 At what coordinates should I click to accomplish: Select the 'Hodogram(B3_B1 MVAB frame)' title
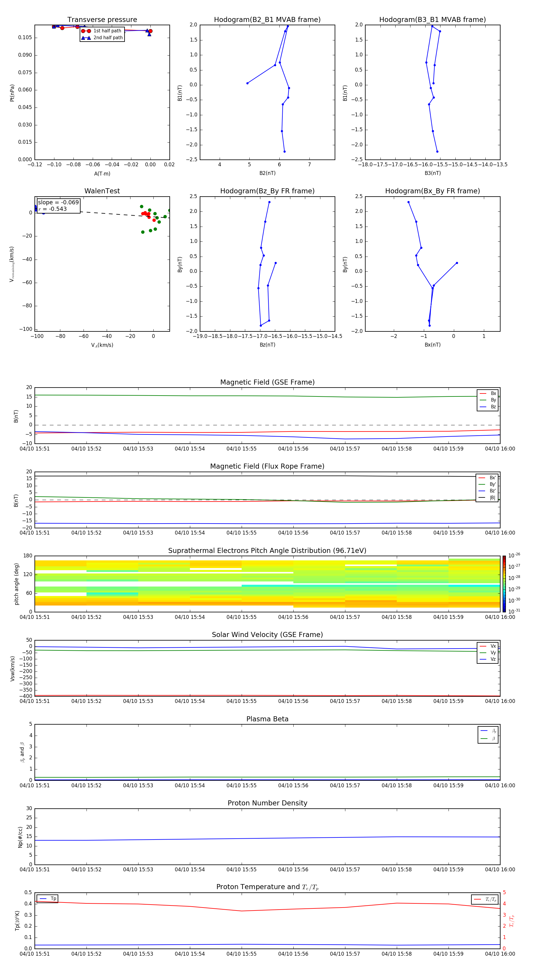point(432,20)
